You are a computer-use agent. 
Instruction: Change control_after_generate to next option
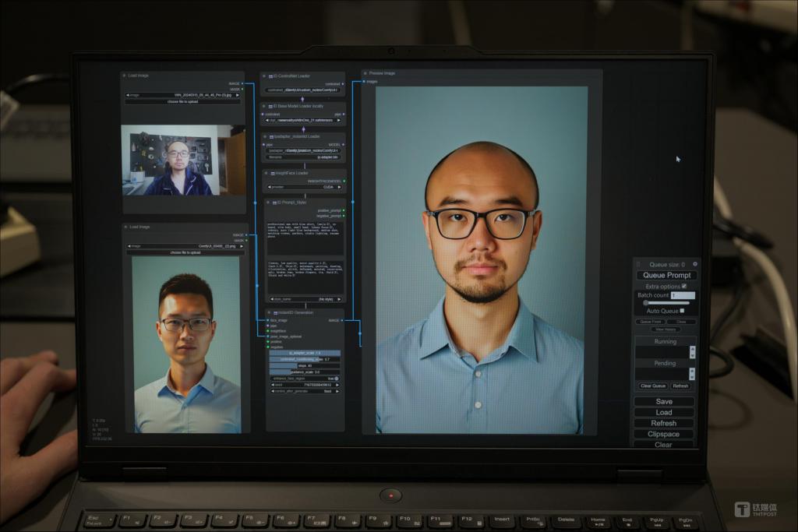(x=337, y=391)
